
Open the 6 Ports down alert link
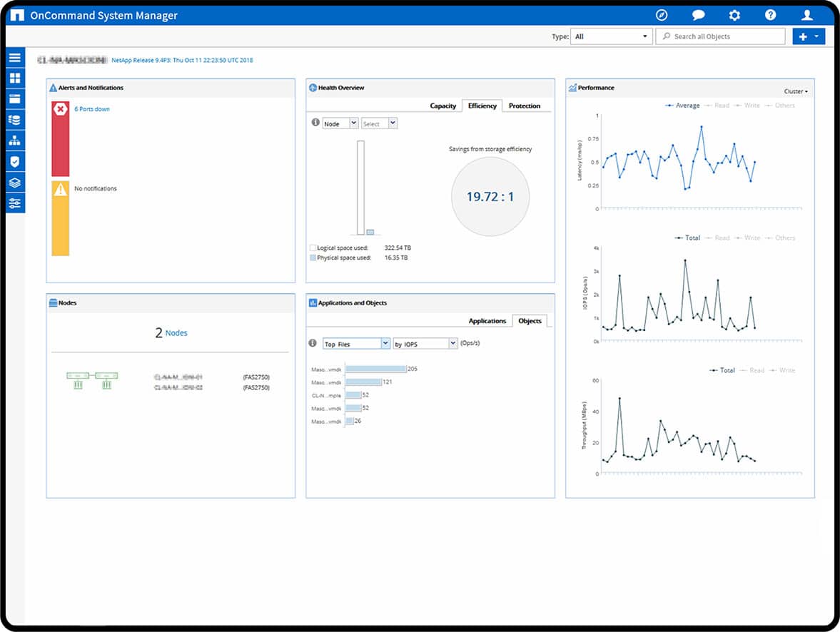coord(92,109)
